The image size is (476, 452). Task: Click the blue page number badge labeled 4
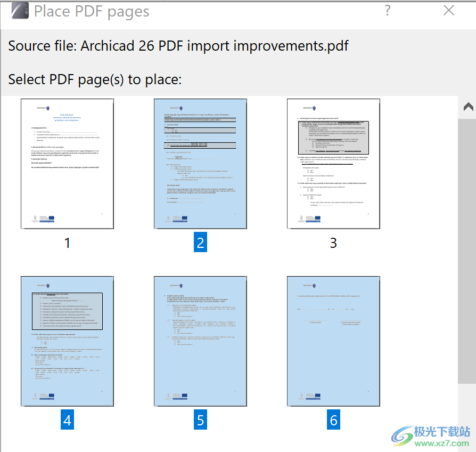67,420
